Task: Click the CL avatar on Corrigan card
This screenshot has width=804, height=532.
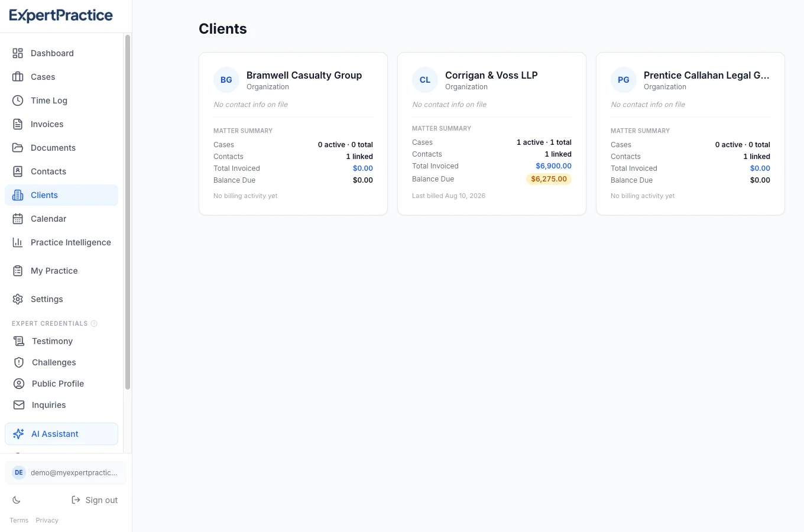Action: 425,80
